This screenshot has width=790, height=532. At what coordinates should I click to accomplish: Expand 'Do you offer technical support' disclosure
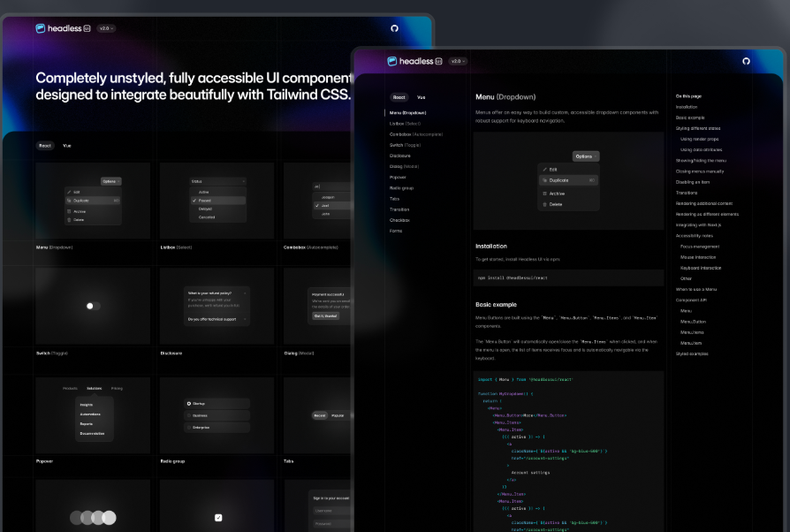point(217,319)
